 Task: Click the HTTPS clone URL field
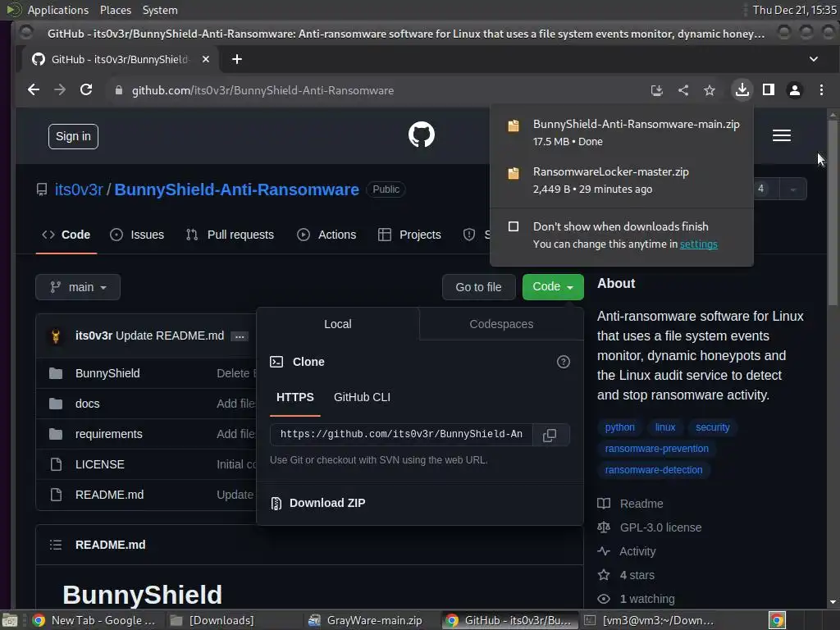[x=400, y=435]
